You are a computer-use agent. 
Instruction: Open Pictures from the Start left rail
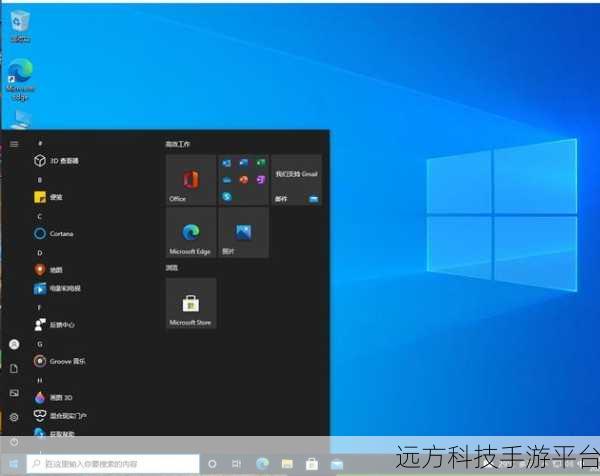(14, 393)
